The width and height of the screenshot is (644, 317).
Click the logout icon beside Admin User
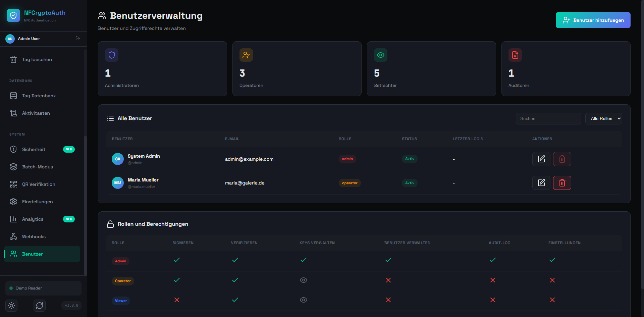point(78,39)
